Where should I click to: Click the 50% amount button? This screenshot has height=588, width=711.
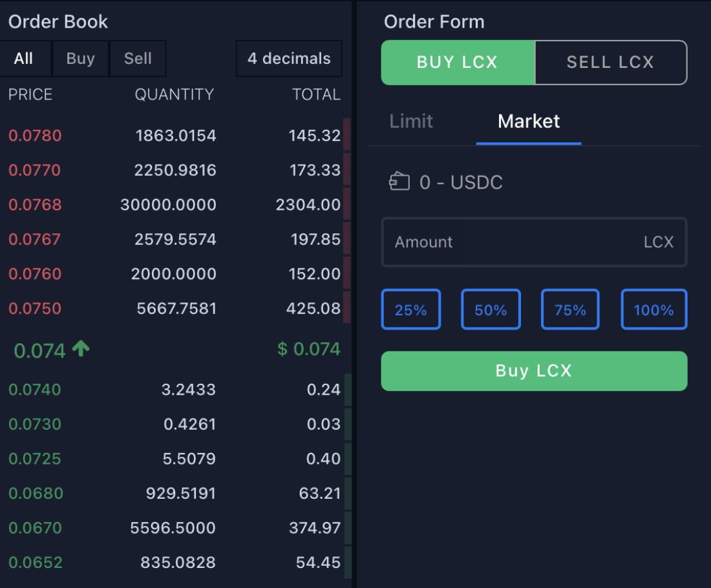[491, 310]
